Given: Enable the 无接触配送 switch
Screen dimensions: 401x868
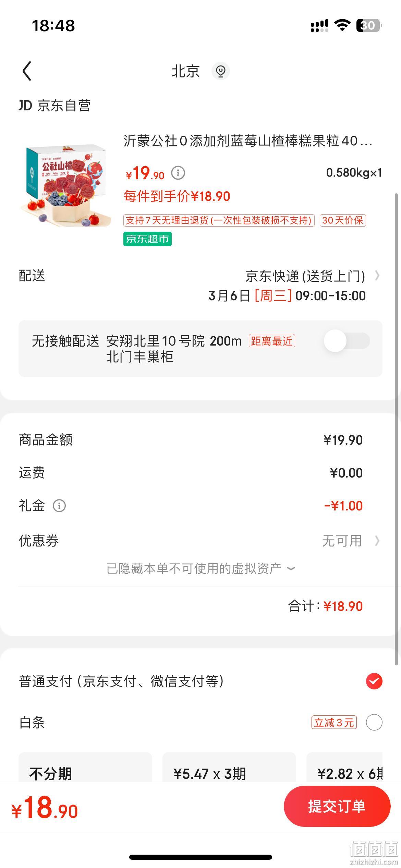Looking at the screenshot, I should [347, 341].
